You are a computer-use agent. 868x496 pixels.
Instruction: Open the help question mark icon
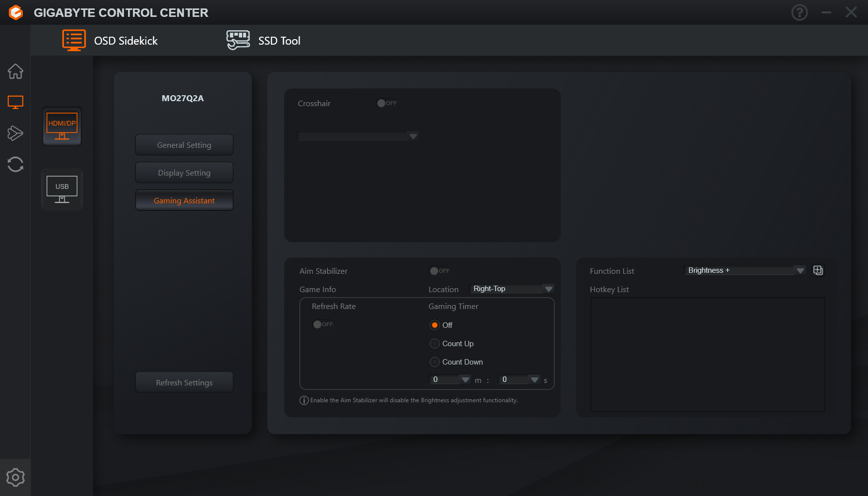pos(800,12)
